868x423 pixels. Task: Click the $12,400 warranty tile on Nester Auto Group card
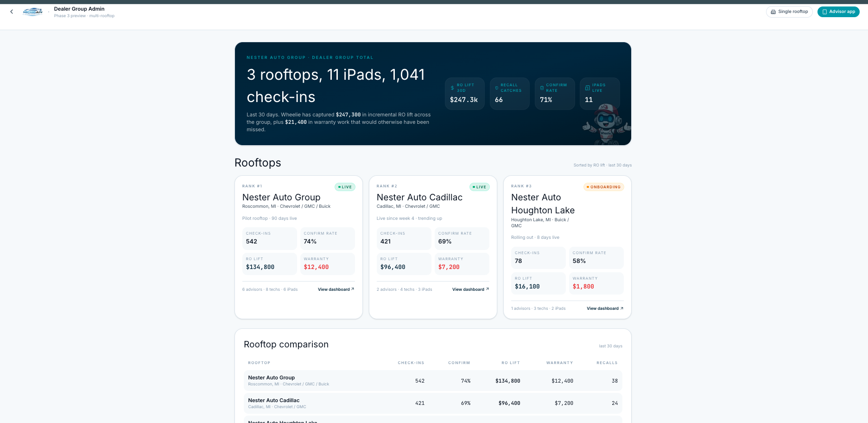click(328, 264)
